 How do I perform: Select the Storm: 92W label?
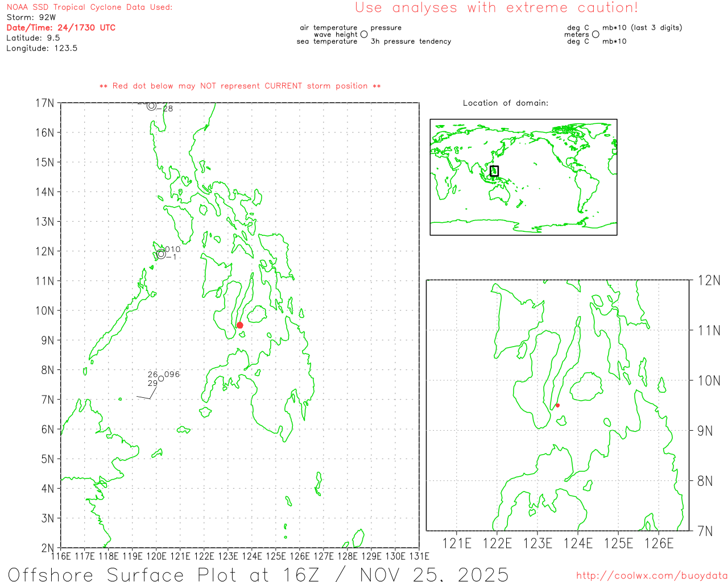(31, 17)
